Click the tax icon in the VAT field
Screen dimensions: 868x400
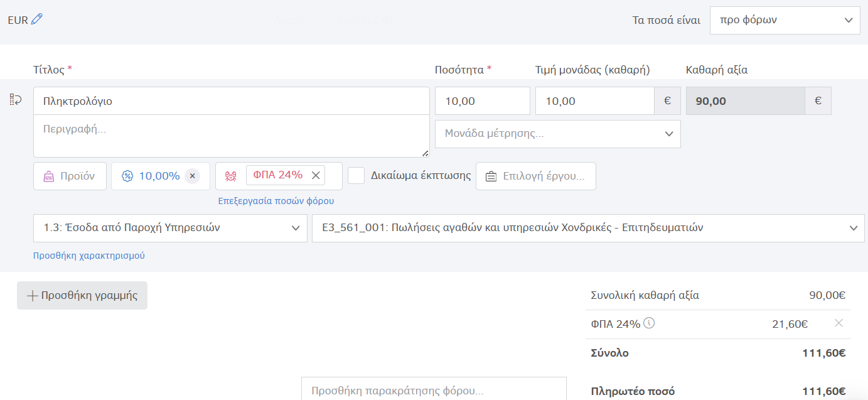coord(230,176)
